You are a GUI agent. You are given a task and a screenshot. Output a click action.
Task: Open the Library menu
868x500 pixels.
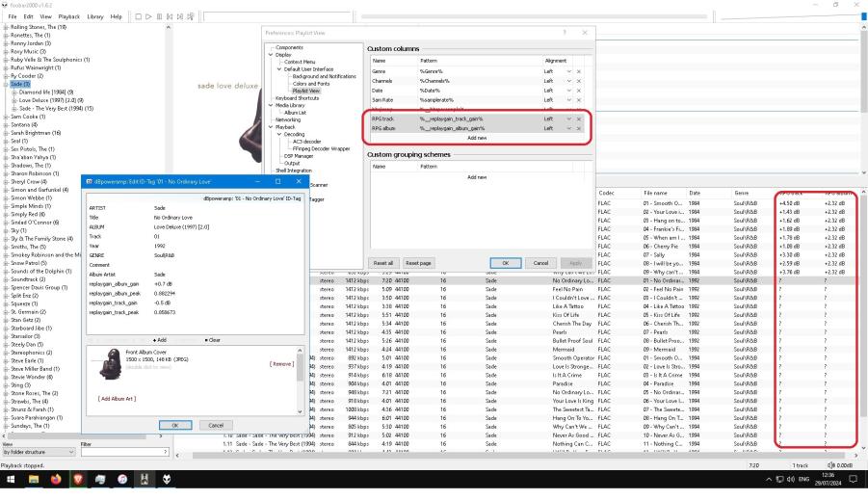coord(95,16)
